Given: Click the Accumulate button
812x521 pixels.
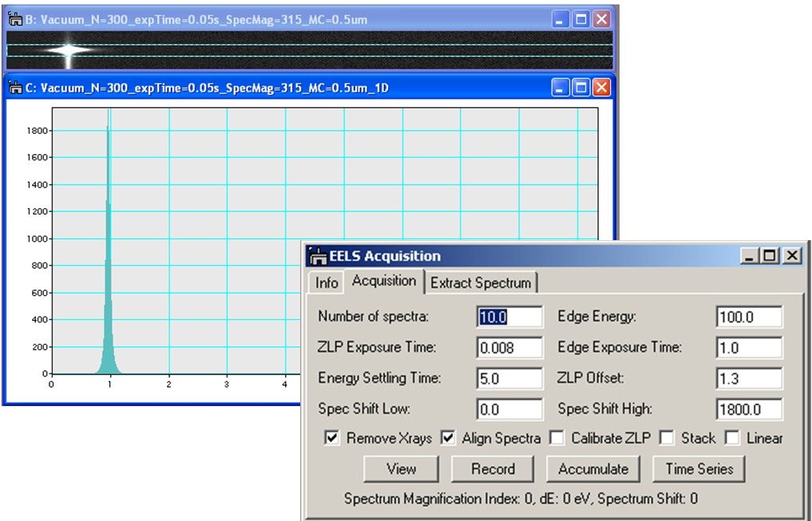Looking at the screenshot, I should click(x=593, y=469).
